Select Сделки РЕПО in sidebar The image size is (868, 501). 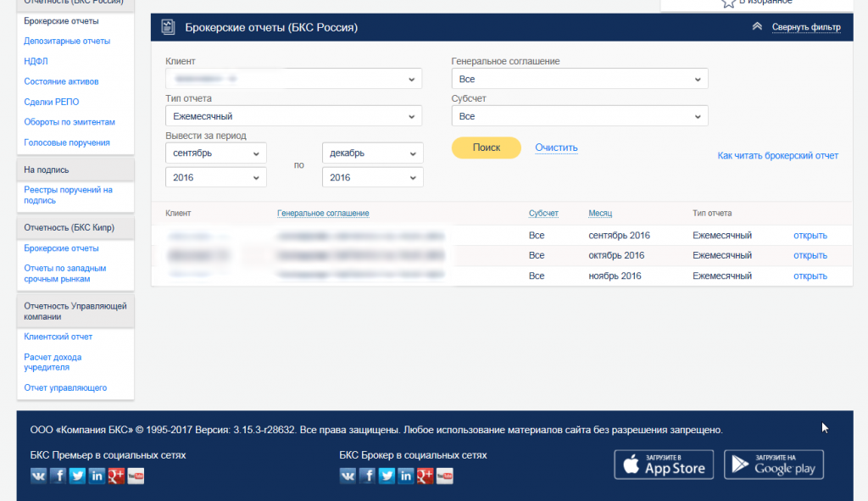(x=51, y=102)
